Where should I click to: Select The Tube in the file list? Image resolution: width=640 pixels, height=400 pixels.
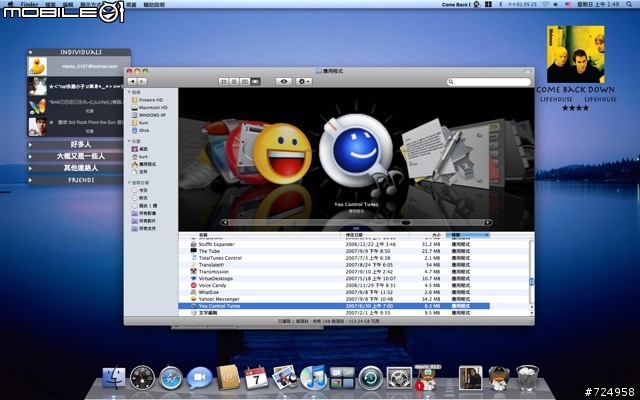pyautogui.click(x=334, y=251)
